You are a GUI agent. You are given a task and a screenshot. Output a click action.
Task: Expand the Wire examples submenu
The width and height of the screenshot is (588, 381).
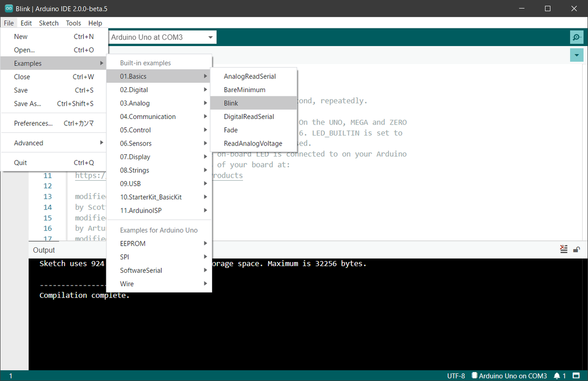click(159, 284)
